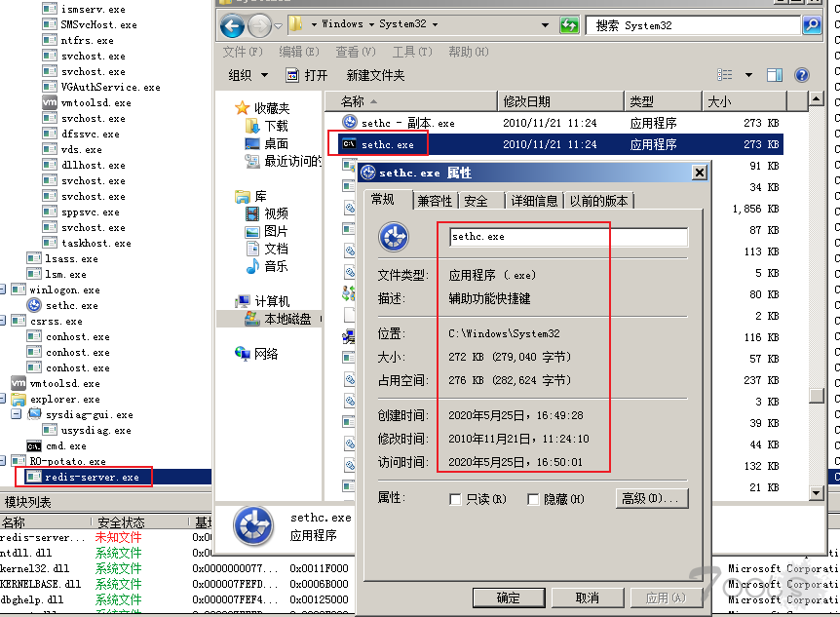
Task: Toggle the preview pane icon
Action: point(774,75)
